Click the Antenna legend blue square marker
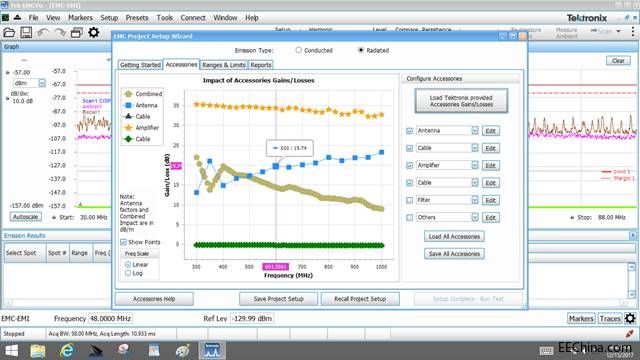The width and height of the screenshot is (640, 360). (128, 105)
